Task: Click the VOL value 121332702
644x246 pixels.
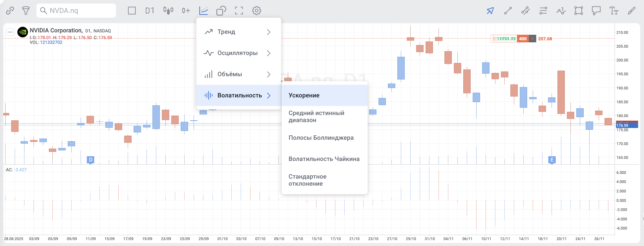Action: point(51,42)
